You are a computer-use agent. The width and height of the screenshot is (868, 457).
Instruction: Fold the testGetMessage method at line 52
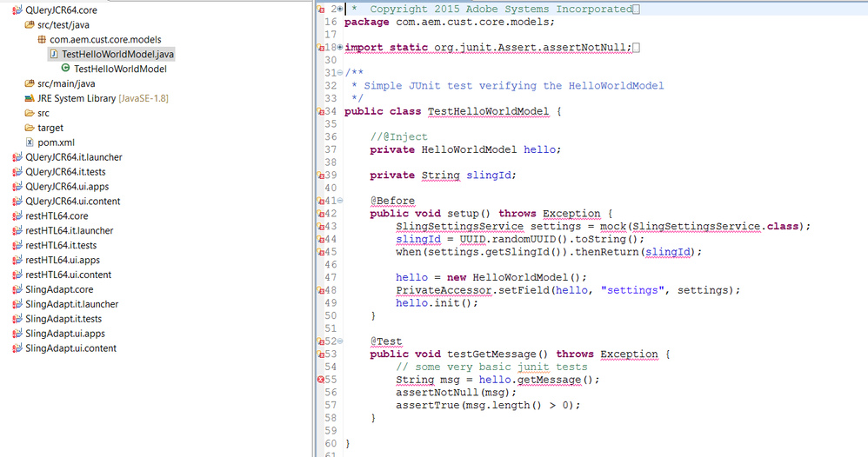(x=340, y=341)
